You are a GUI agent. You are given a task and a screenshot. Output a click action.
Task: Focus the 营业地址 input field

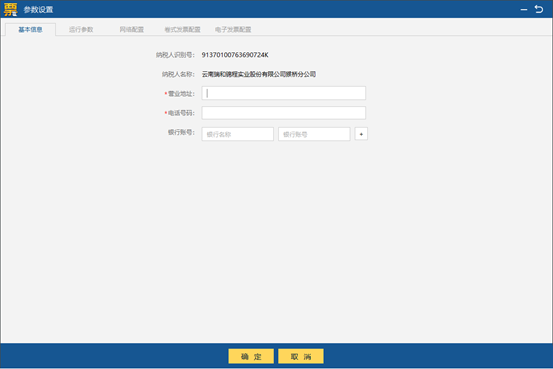click(284, 93)
